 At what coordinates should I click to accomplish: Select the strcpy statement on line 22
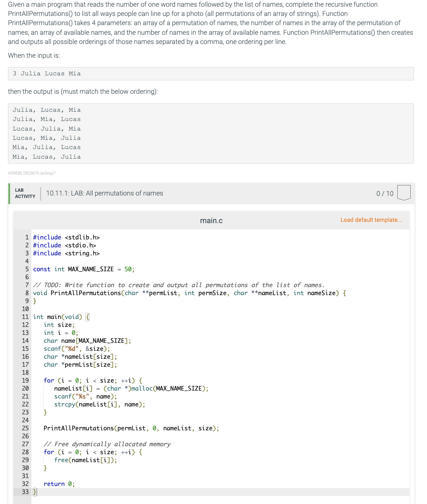click(100, 404)
